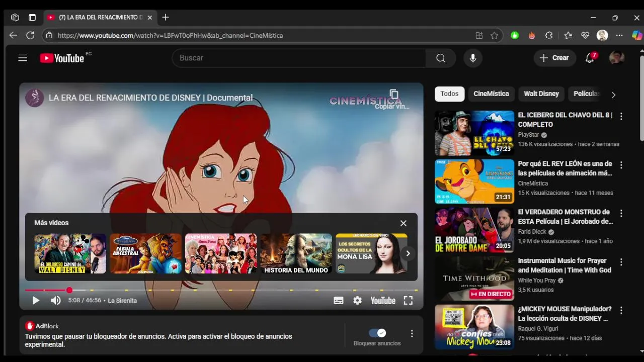
Task: Copy video link icon in player
Action: pyautogui.click(x=394, y=95)
